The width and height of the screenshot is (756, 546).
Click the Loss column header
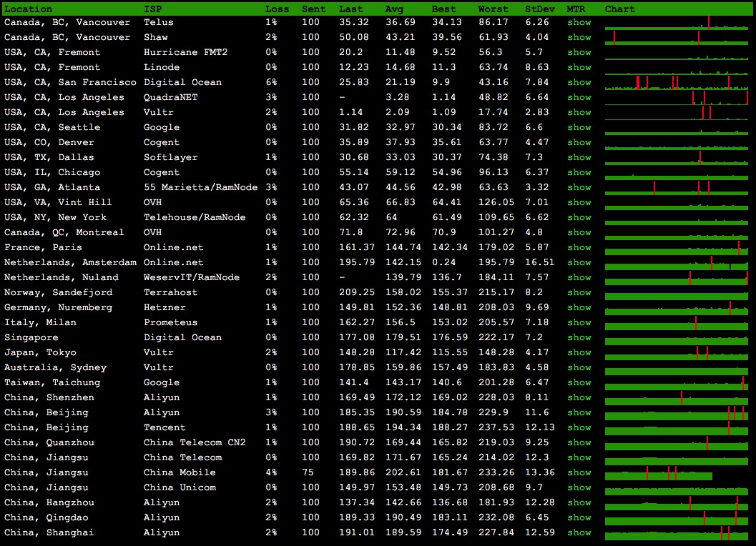coord(278,9)
